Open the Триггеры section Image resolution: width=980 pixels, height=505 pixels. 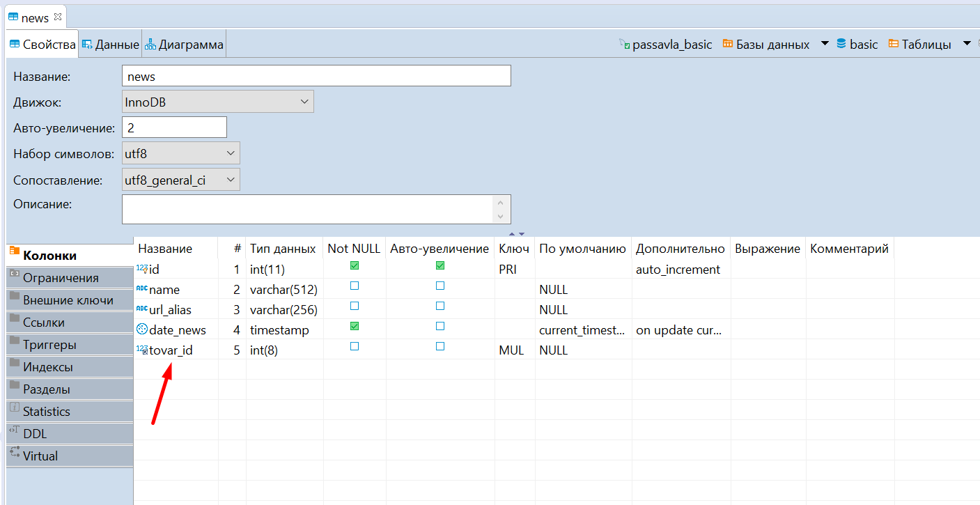70,345
